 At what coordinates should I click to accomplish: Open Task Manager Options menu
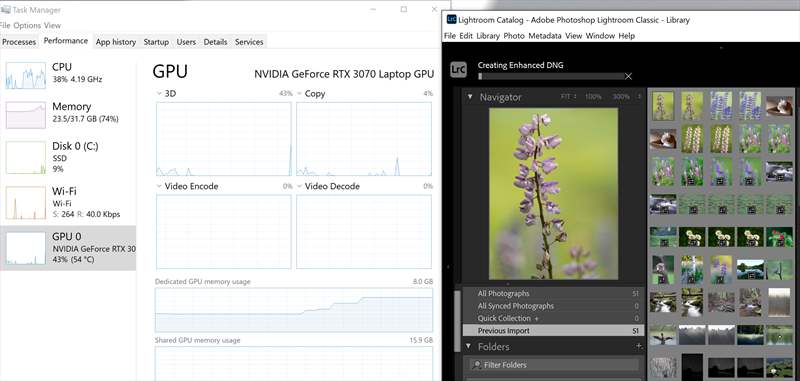27,26
